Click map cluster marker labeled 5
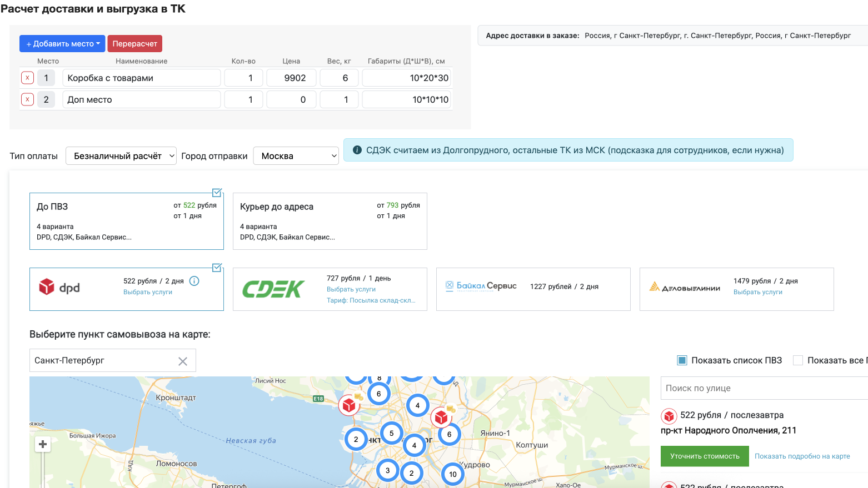Viewport: 868px width, 488px height. [392, 433]
